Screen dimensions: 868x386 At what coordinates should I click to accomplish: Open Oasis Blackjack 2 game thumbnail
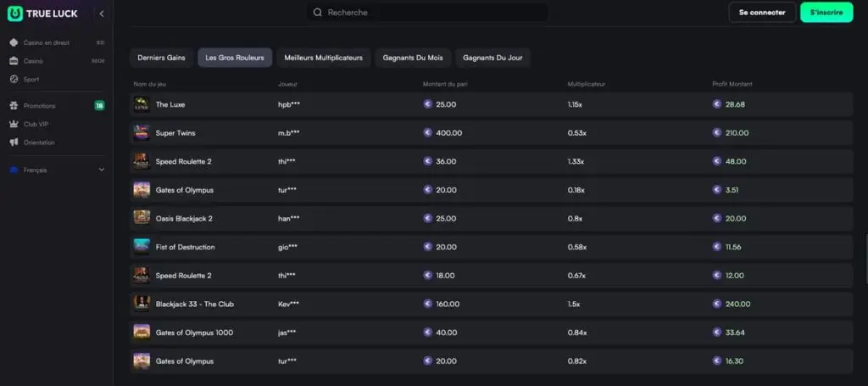pos(142,218)
